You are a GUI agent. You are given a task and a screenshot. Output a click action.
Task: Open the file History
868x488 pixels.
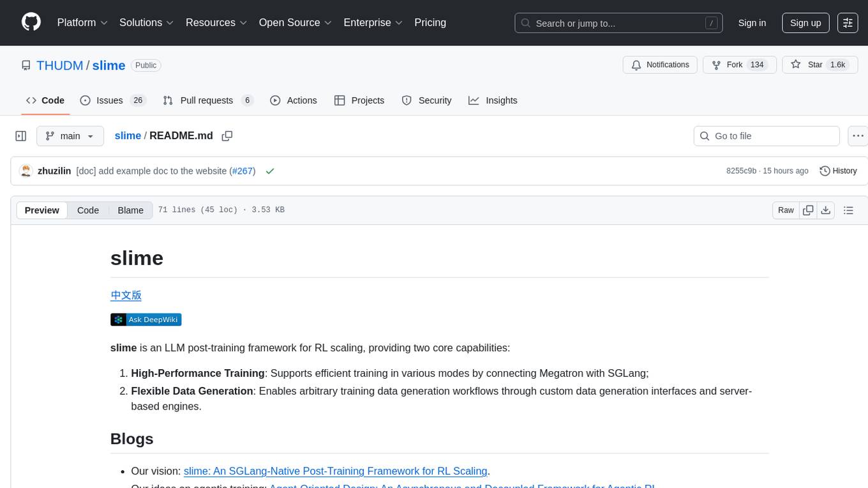click(x=838, y=171)
